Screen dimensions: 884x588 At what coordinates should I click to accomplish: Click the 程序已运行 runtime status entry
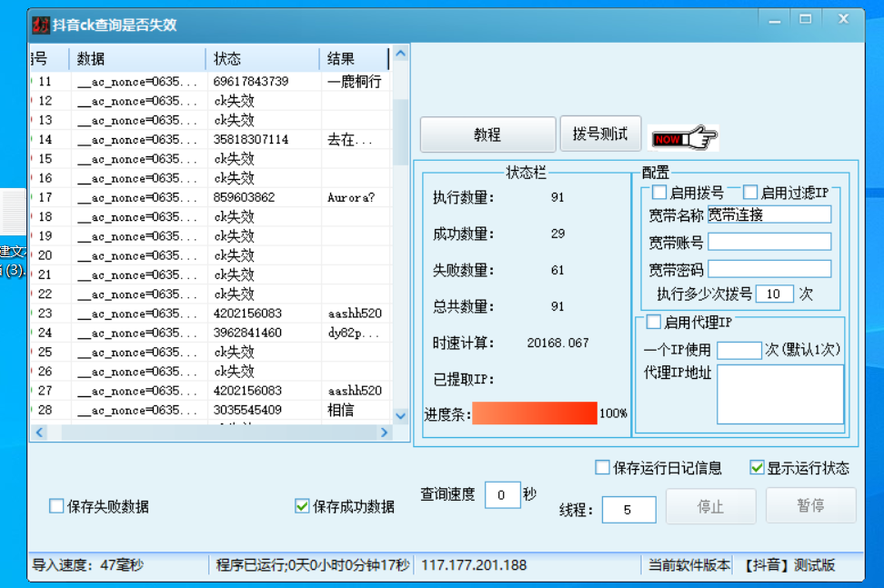point(312,565)
